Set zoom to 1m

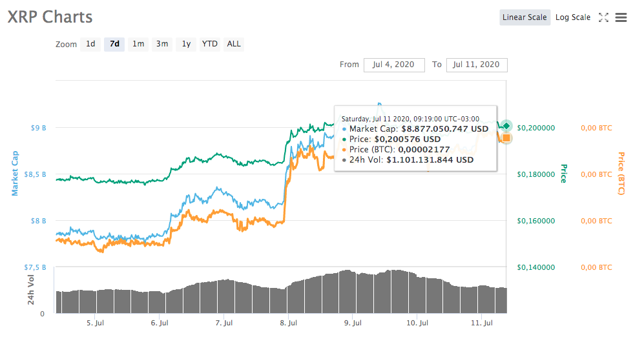138,44
